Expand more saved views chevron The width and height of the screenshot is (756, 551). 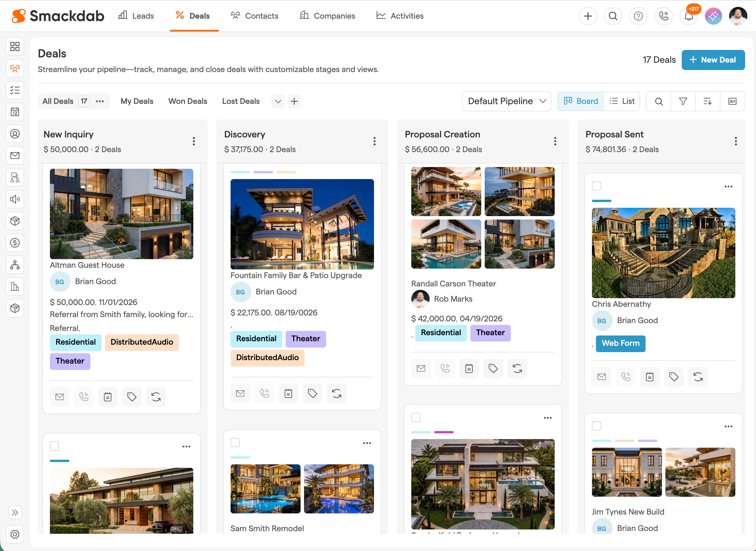tap(278, 101)
